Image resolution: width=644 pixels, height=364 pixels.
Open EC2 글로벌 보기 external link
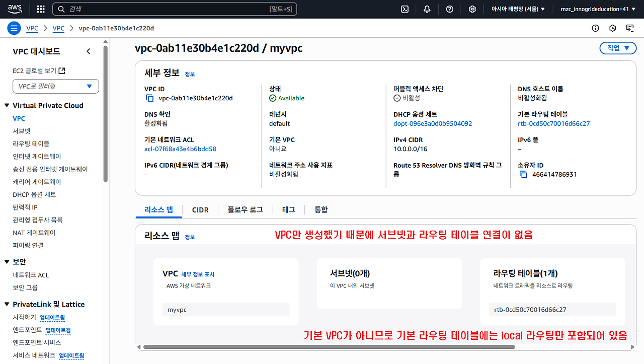(x=39, y=70)
